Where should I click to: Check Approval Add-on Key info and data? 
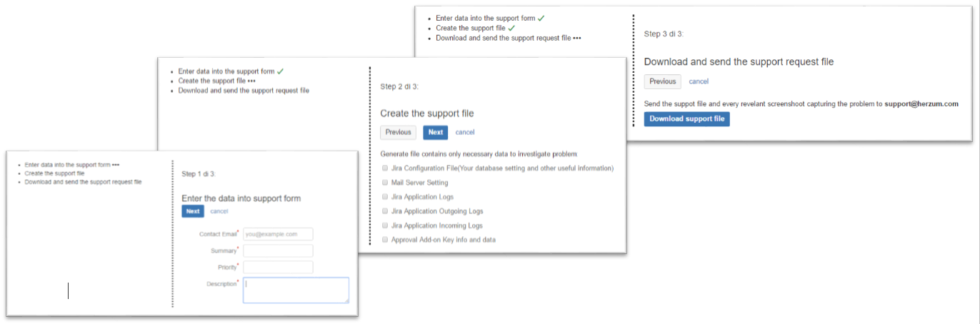385,240
